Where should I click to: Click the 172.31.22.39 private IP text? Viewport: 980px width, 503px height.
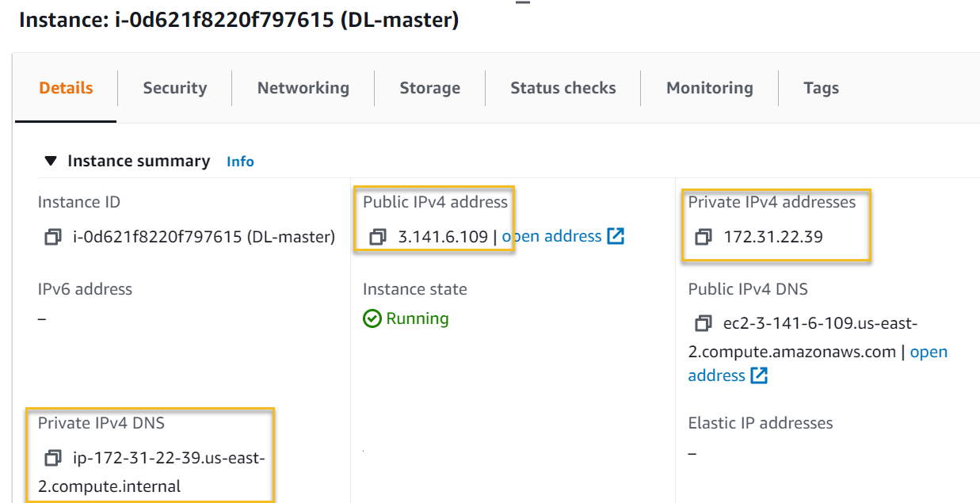coord(773,237)
